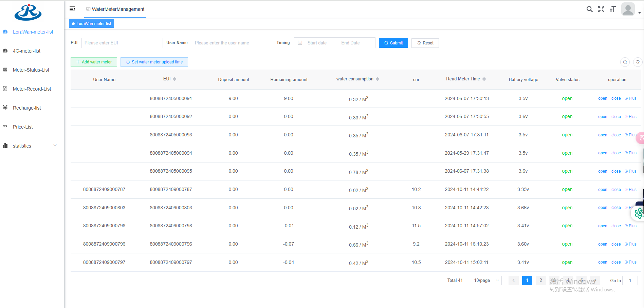The height and width of the screenshot is (308, 644).
Task: Open the Start date picker
Action: coord(317,43)
